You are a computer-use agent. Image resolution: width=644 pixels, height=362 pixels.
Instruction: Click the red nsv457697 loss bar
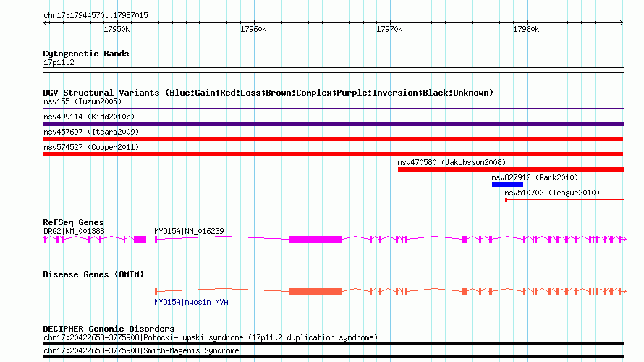333,139
